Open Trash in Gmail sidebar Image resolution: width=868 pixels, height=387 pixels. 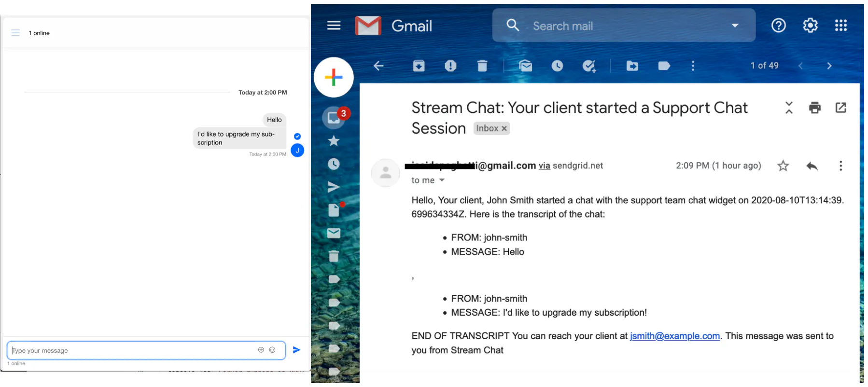point(334,256)
